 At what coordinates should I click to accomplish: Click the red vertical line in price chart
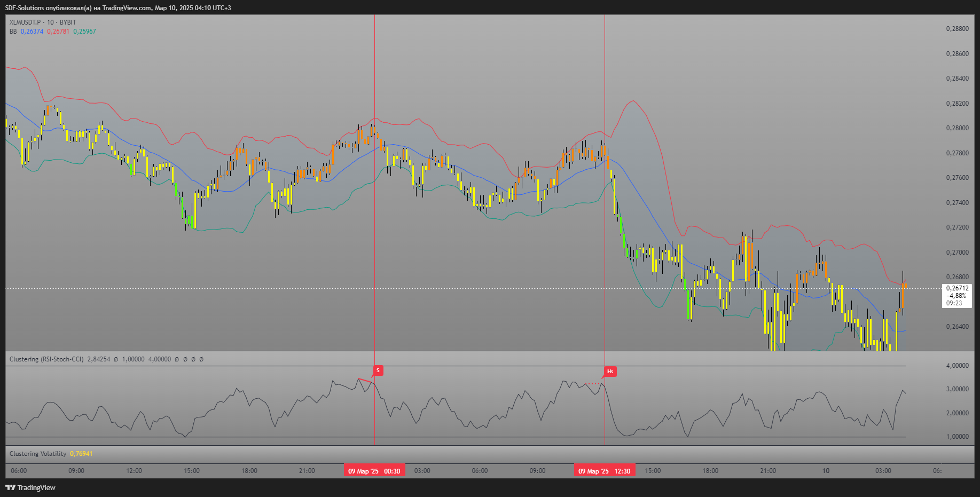tap(605, 183)
